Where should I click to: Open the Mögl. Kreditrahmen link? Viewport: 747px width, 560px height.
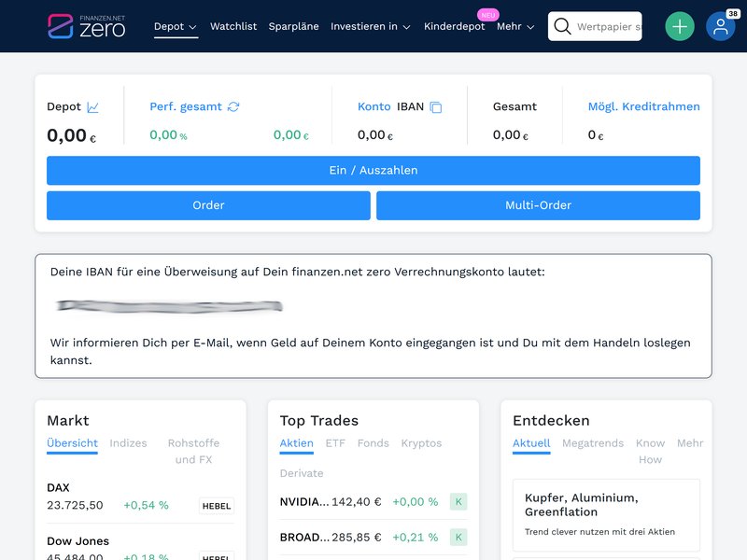[x=643, y=107]
